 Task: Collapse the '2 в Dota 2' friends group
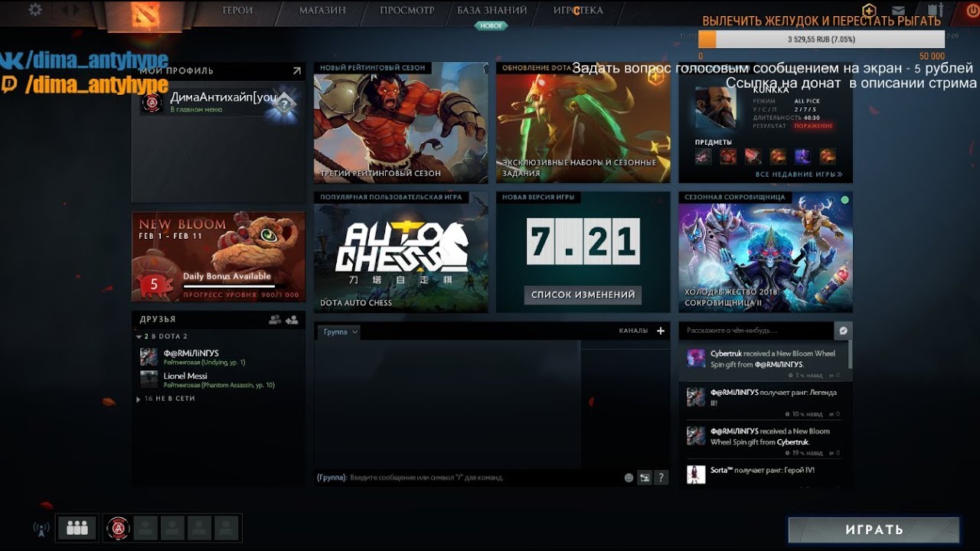coord(138,337)
